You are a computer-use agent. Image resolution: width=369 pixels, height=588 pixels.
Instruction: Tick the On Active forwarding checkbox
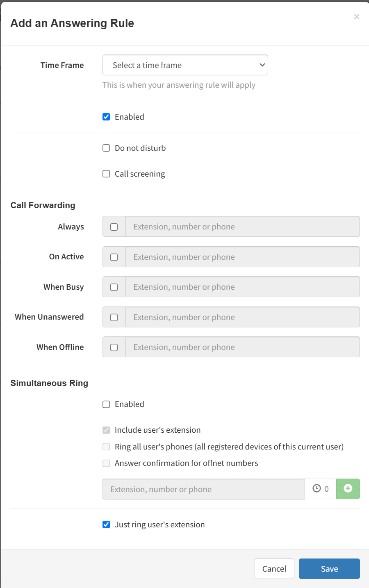114,257
